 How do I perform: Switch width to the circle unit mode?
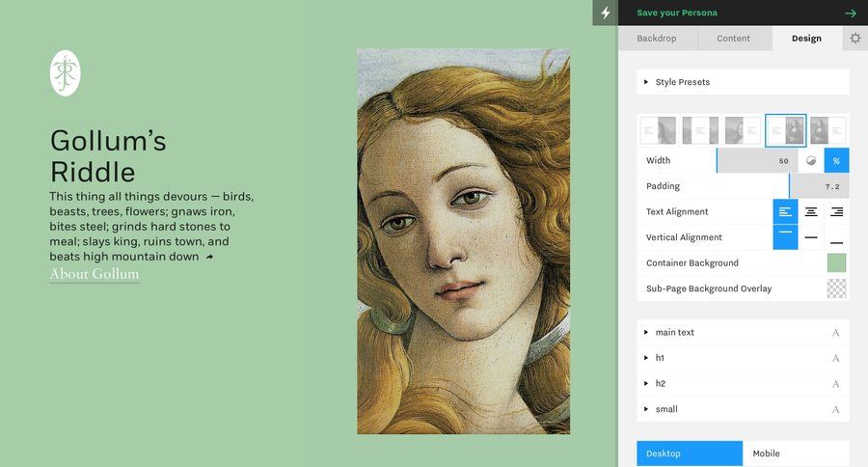[x=811, y=161]
